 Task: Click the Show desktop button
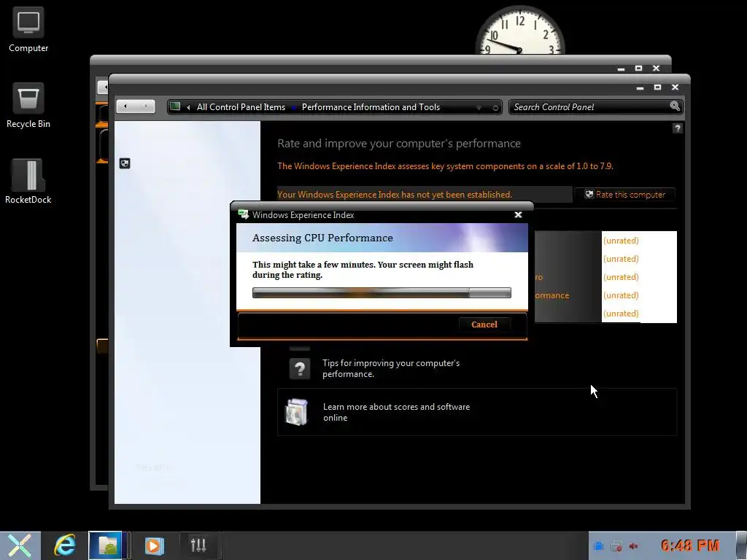pos(741,545)
